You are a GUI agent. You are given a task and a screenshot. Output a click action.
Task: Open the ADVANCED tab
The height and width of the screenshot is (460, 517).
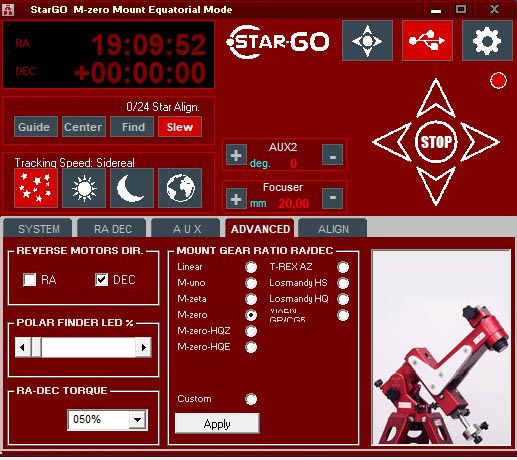260,229
